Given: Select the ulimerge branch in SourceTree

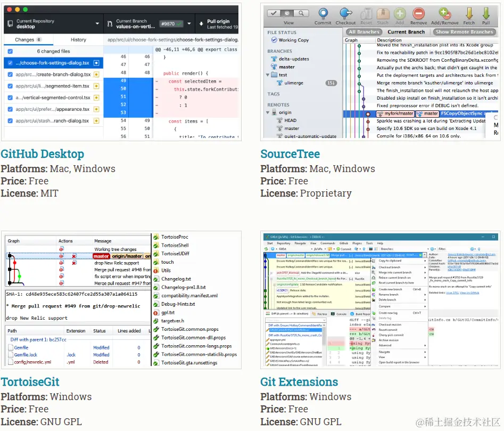Looking at the screenshot, I should click(x=293, y=83).
